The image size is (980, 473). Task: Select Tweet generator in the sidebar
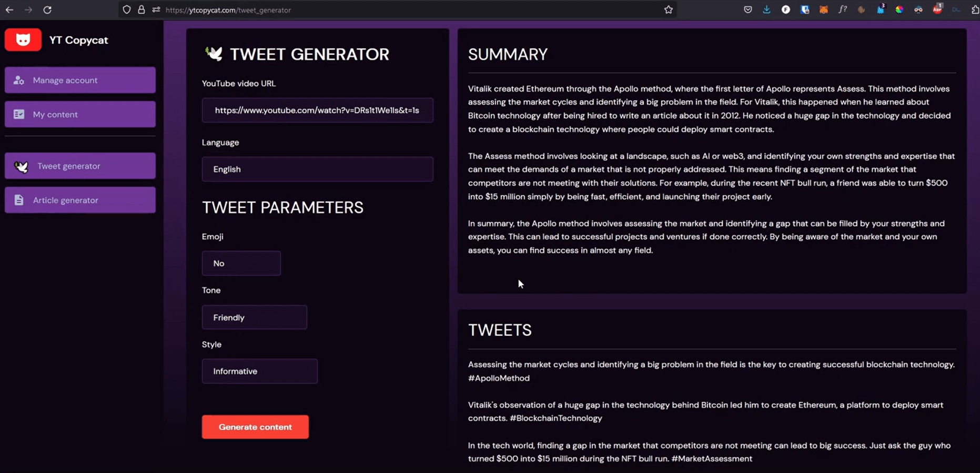click(x=80, y=166)
